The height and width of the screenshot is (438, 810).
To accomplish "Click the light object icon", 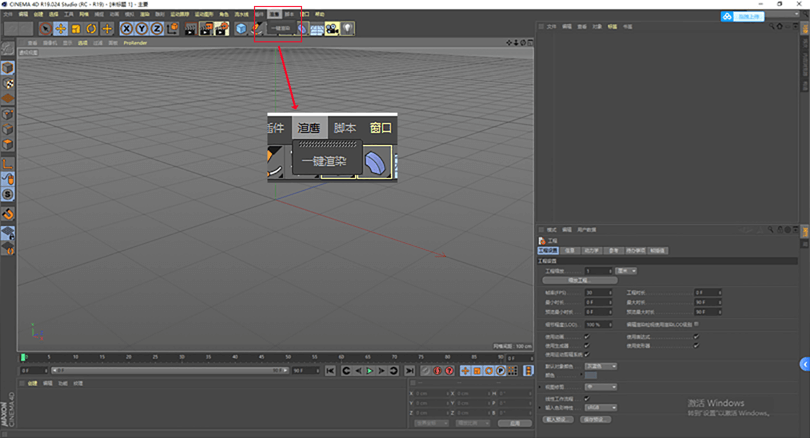I will [345, 29].
